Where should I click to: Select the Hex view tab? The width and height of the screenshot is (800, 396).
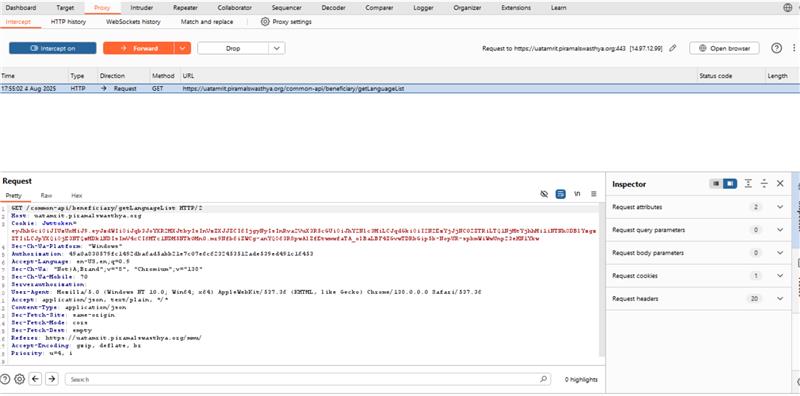point(77,195)
